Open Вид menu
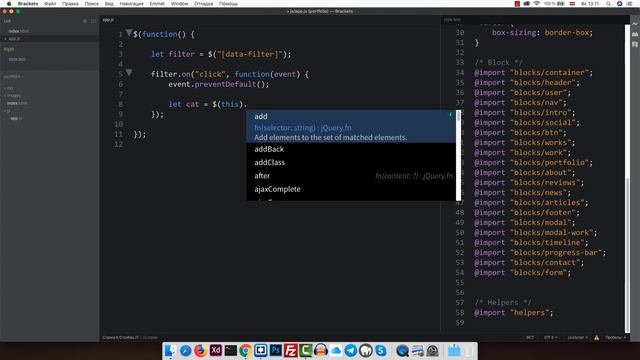This screenshot has height=360, width=640. pos(109,4)
